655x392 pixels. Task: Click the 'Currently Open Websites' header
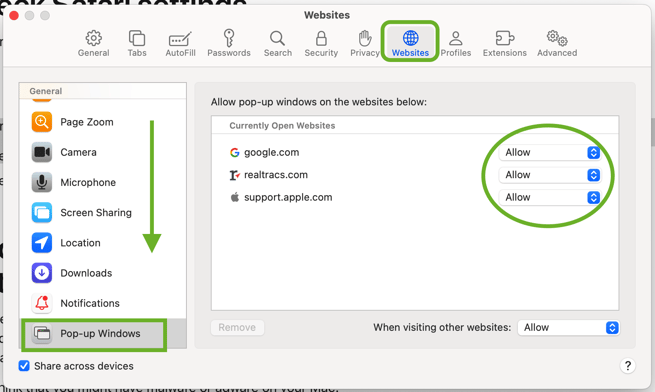coord(282,126)
